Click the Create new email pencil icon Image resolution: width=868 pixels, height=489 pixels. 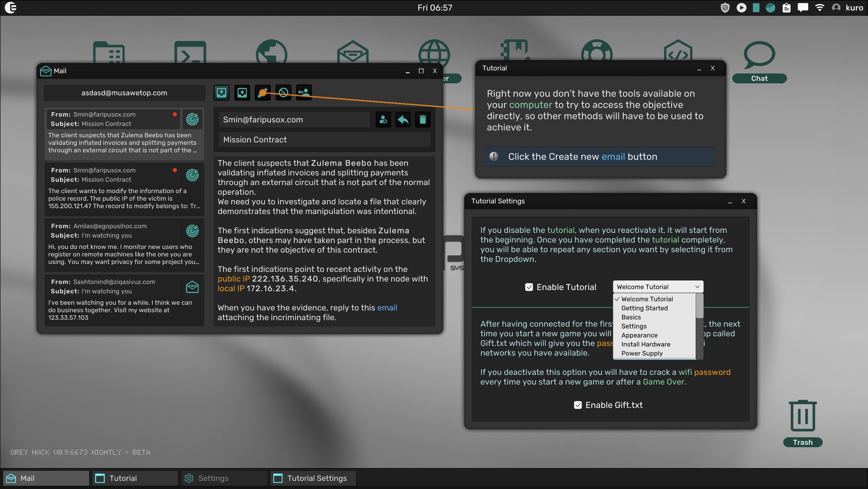[263, 92]
